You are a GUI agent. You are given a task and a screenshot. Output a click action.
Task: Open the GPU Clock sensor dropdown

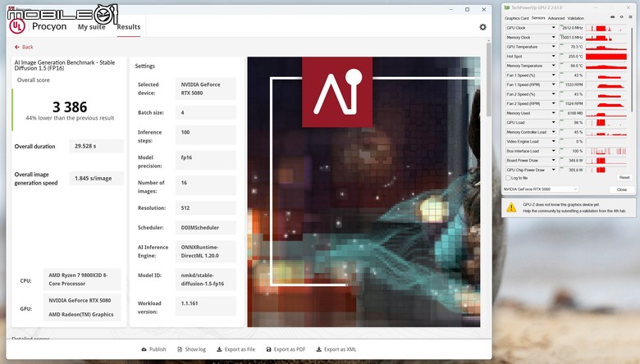point(554,28)
